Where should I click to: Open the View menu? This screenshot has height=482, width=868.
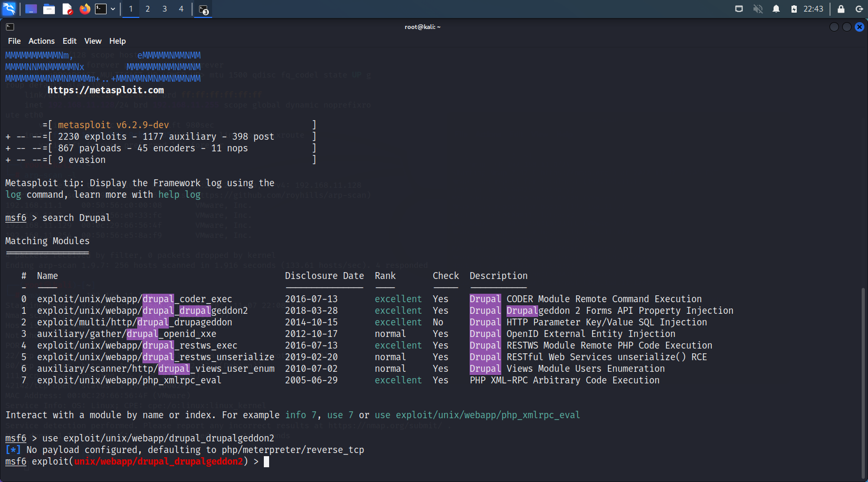[x=93, y=41]
